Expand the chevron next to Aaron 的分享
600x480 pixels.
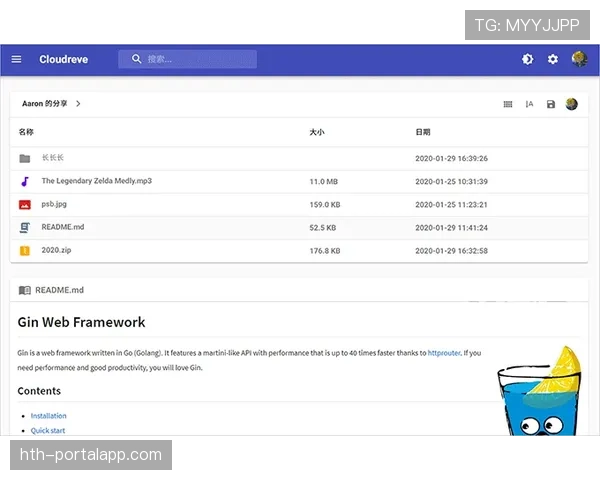(x=79, y=104)
